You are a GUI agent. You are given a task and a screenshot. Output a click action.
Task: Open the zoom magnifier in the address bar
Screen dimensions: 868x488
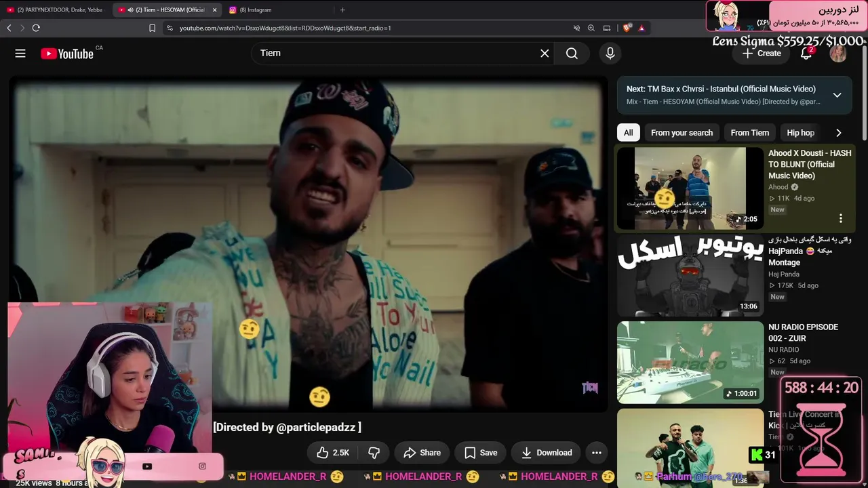coord(591,28)
